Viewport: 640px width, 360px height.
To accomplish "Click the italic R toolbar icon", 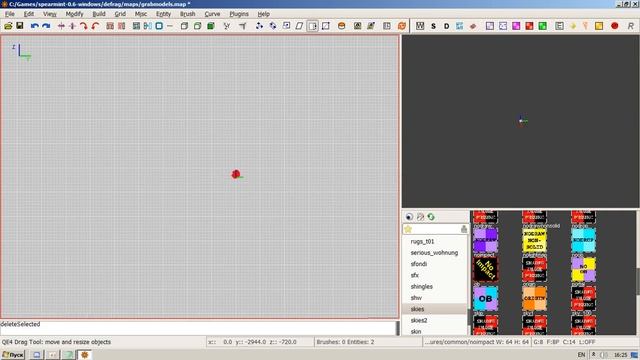I will [x=631, y=26].
